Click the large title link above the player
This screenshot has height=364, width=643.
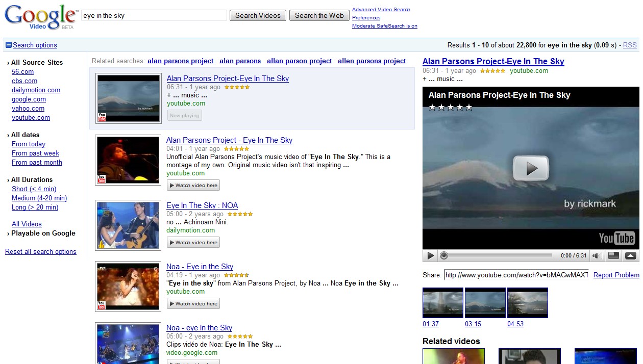click(x=493, y=62)
